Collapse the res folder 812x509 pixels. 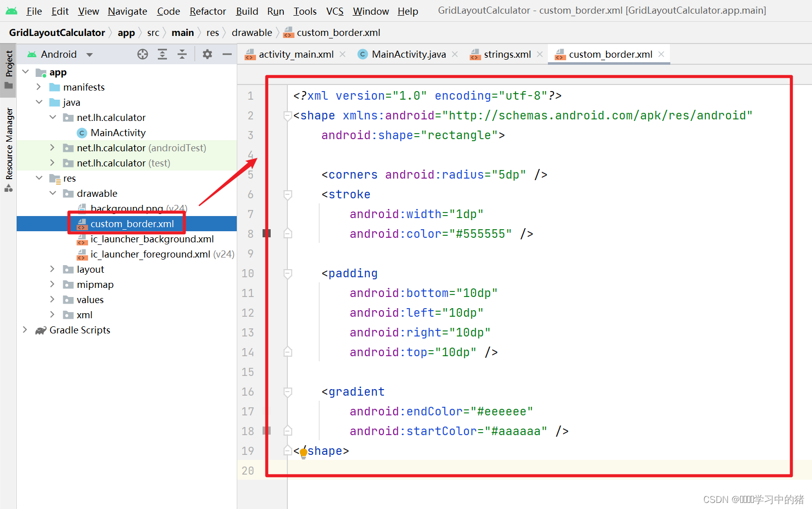pyautogui.click(x=39, y=178)
